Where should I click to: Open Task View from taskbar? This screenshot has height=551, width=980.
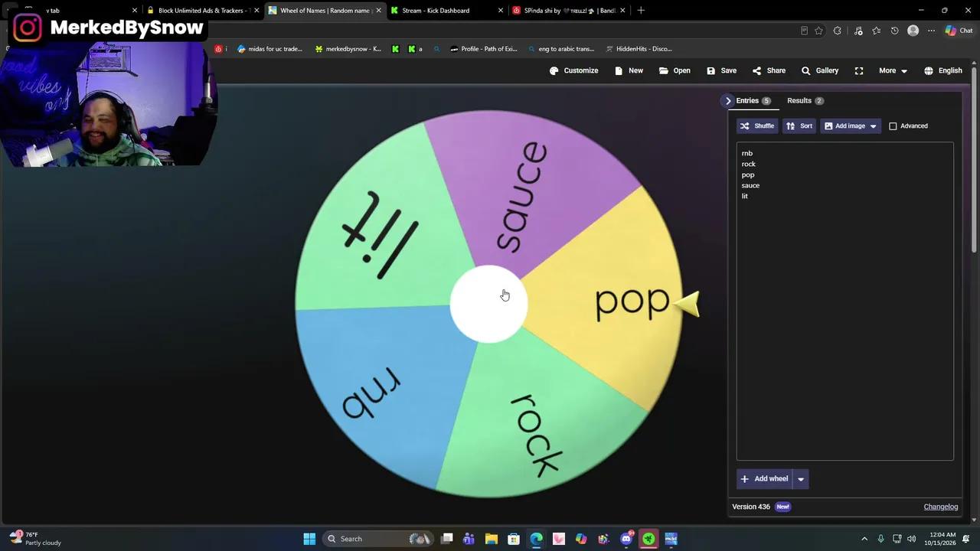tap(446, 539)
